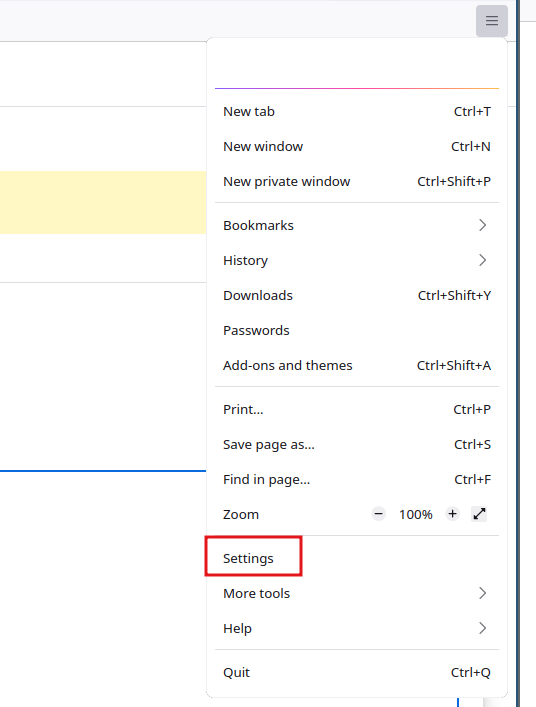Expand the History submenu
This screenshot has width=536, height=707.
click(x=357, y=261)
